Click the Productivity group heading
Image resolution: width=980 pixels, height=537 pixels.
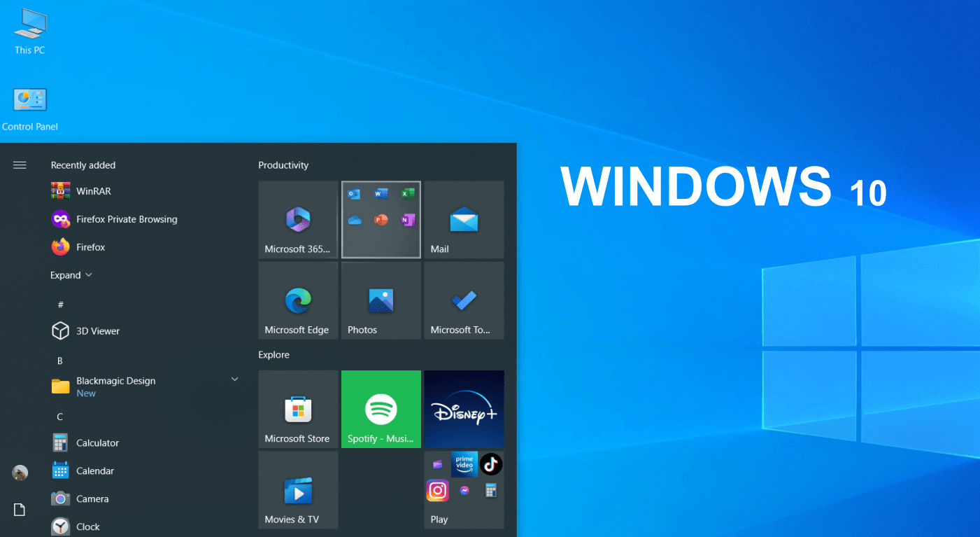(283, 165)
